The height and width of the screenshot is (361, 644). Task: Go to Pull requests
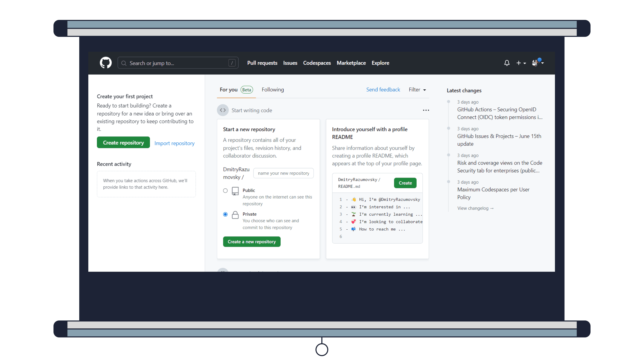(262, 63)
